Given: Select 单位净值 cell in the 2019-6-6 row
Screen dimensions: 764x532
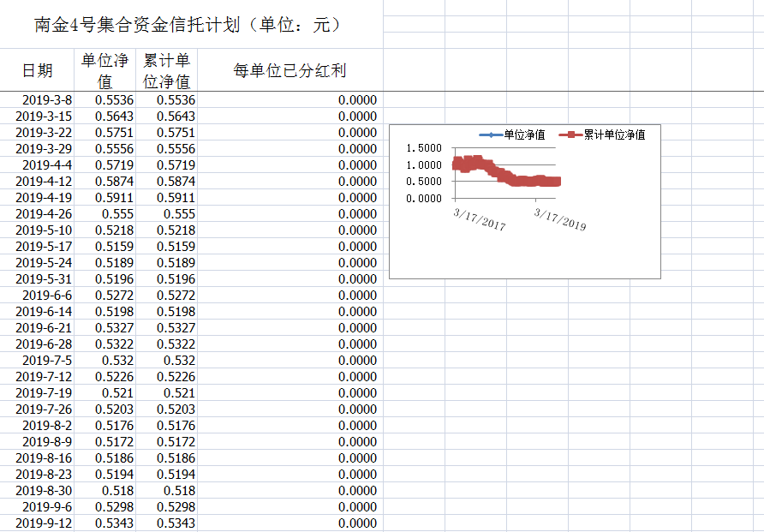Looking at the screenshot, I should point(104,296).
